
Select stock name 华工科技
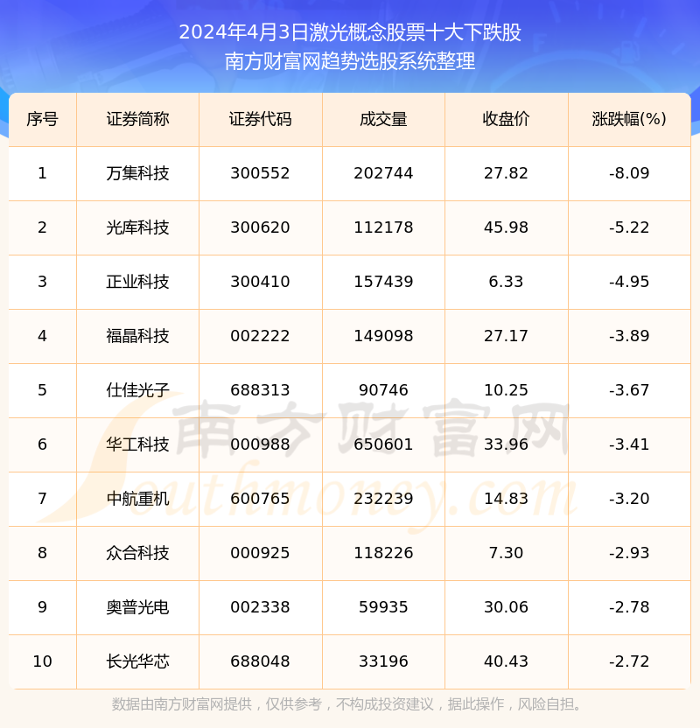pyautogui.click(x=137, y=444)
